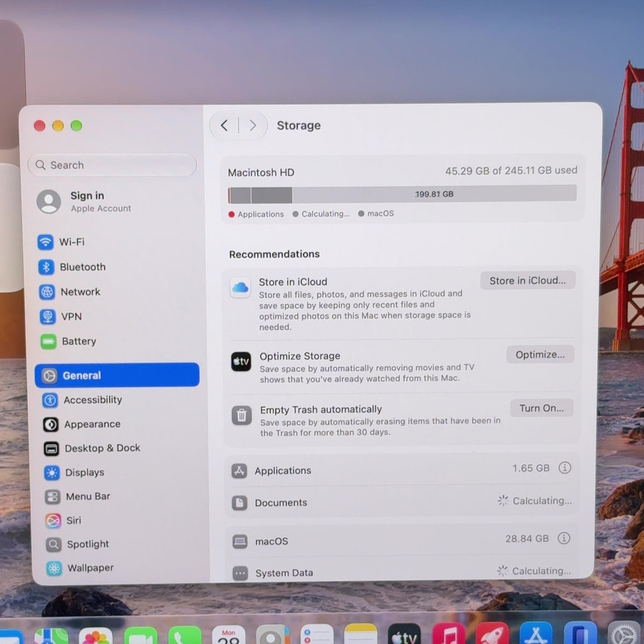This screenshot has width=644, height=644.
Task: Open Wi-Fi settings
Action: pos(62,242)
